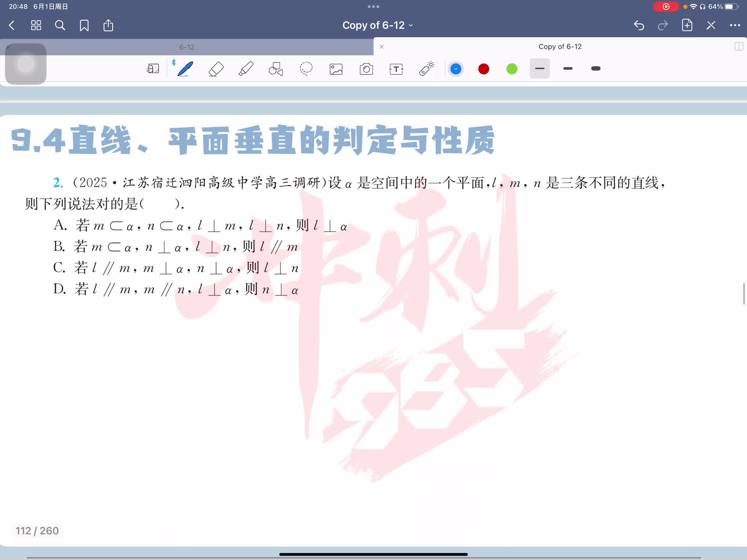Go back to the documents library

point(12,26)
